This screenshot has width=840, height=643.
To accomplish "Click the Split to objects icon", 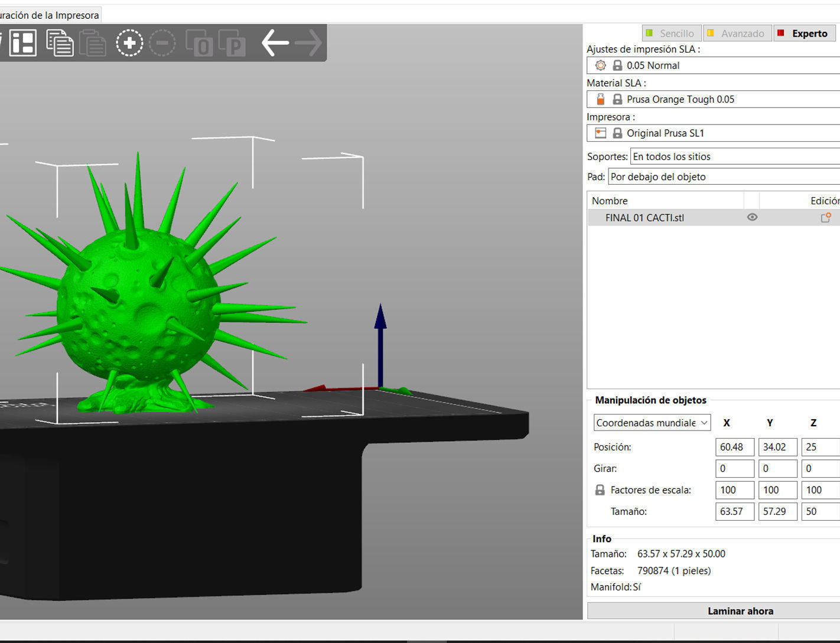I will click(199, 43).
